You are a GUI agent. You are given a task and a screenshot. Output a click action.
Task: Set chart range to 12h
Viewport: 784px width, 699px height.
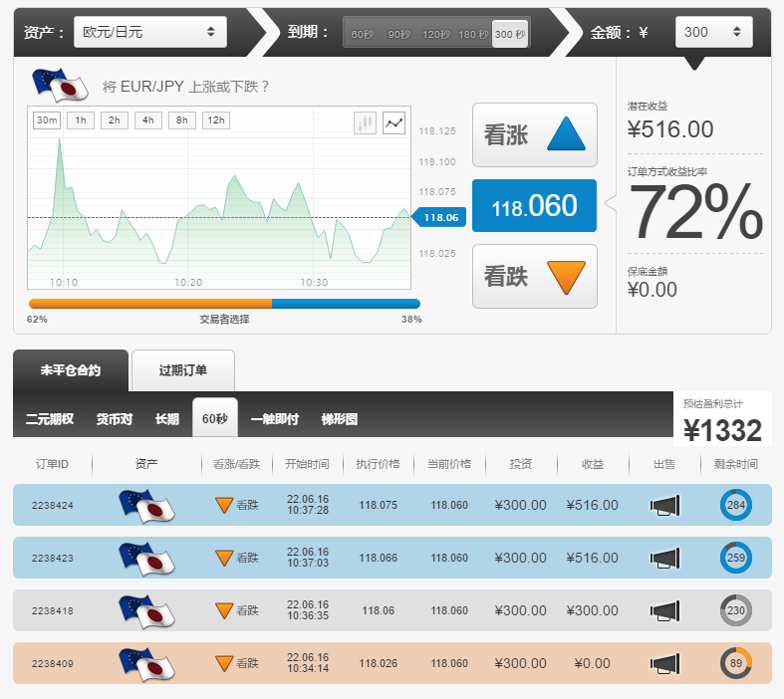click(x=216, y=120)
